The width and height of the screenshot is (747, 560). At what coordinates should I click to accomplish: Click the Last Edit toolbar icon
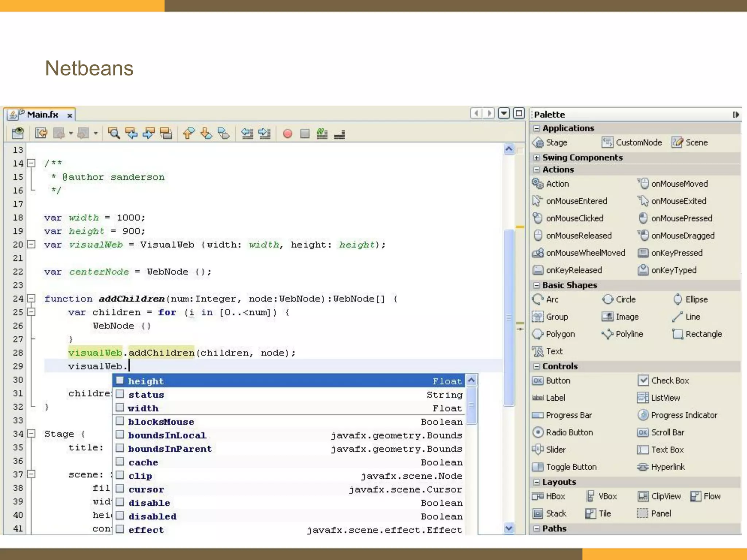(41, 133)
